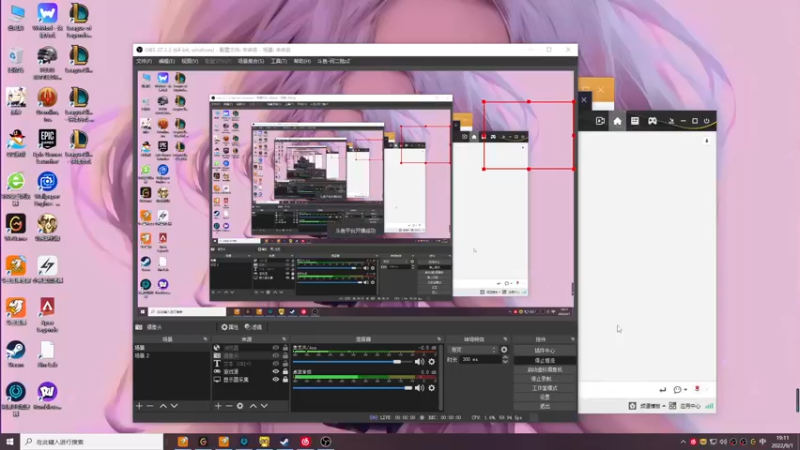This screenshot has height=450, width=800.
Task: Move scene down with the down arrow
Action: tap(174, 406)
